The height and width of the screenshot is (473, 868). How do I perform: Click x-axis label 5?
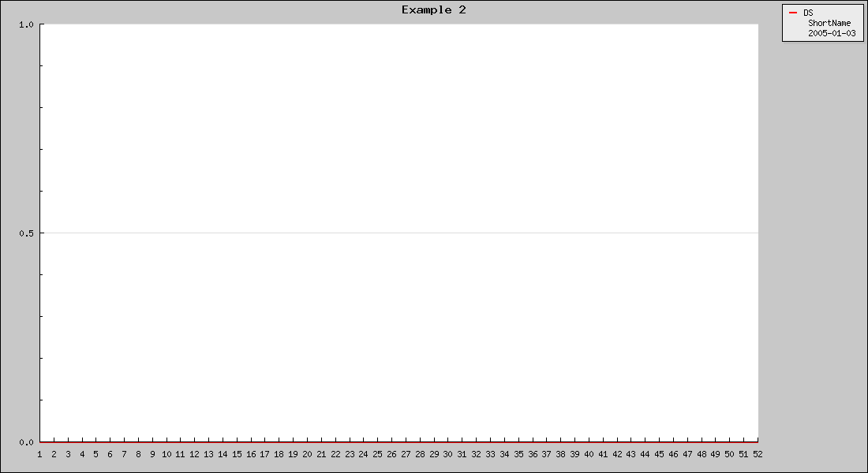(95, 454)
